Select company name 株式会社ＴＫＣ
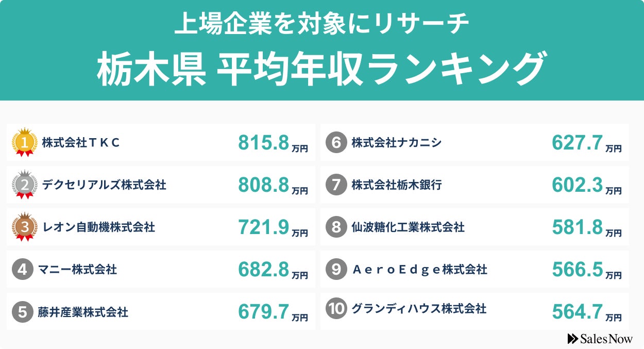Viewport: 644px width, 349px height. pos(81,143)
